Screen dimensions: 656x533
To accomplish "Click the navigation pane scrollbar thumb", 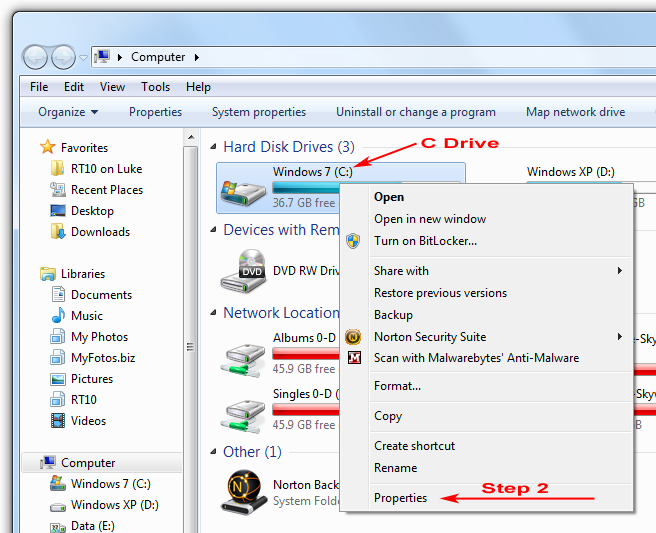I will click(190, 346).
